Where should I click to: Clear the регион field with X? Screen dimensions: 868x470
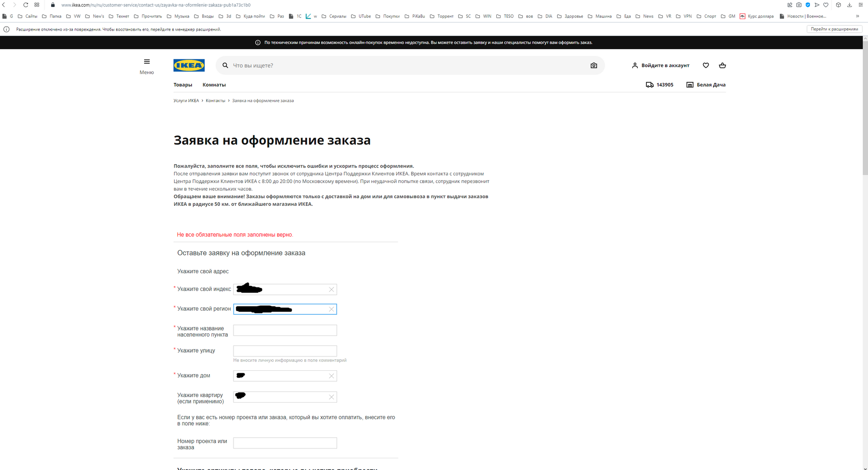point(331,309)
